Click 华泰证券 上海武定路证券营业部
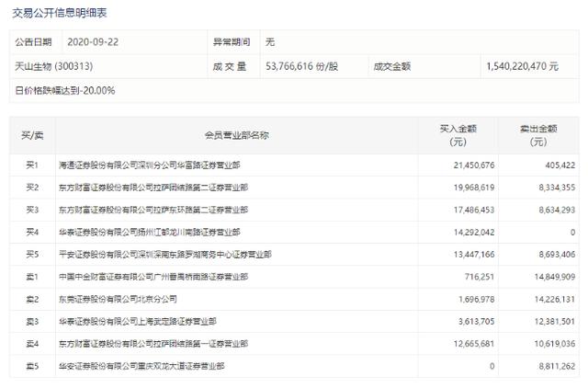Screen dimensions: 588x388 pyautogui.click(x=138, y=322)
